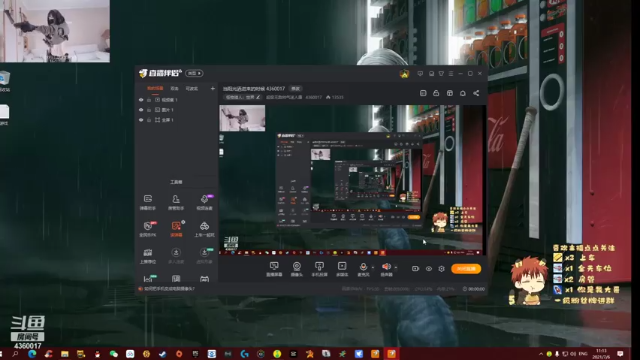Open the mode pill next to the app logo

pos(194,73)
